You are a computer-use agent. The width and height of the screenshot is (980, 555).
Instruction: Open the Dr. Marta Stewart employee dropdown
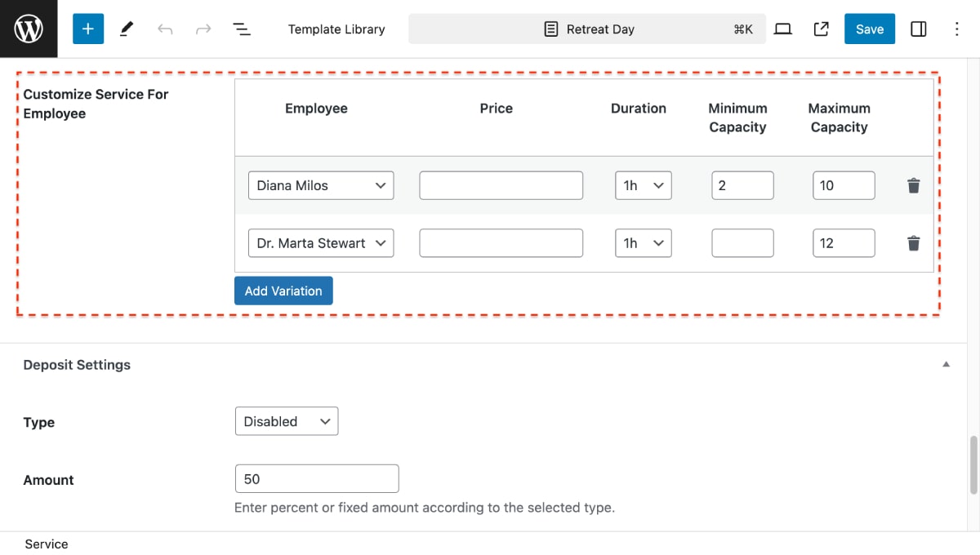(x=321, y=243)
